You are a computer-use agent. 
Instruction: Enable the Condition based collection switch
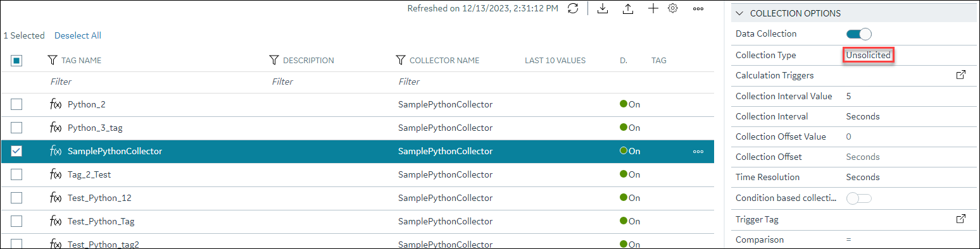(859, 198)
